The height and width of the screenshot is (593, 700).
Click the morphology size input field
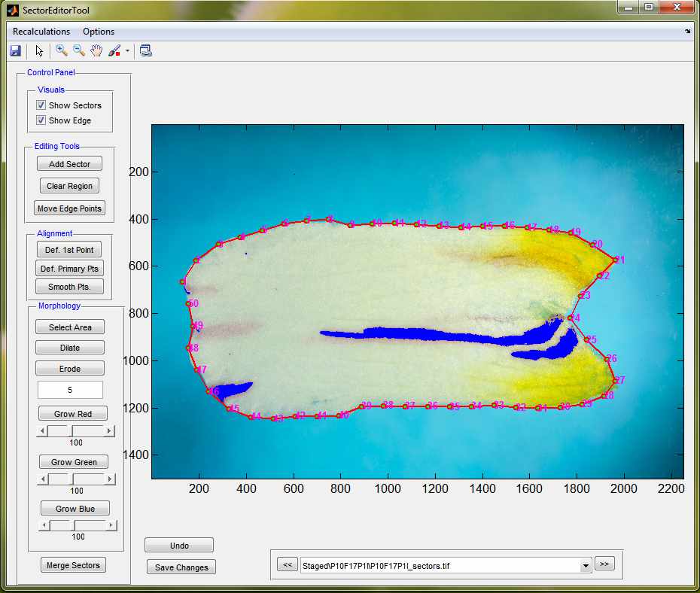(70, 390)
